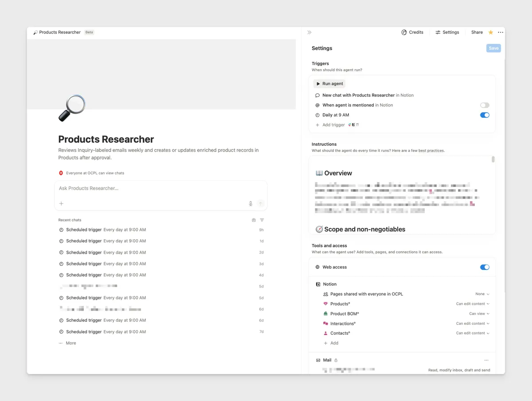Screen dimensions: 532x401
Task: Open Pages shared with everyone None dropdown
Action: pos(482,294)
